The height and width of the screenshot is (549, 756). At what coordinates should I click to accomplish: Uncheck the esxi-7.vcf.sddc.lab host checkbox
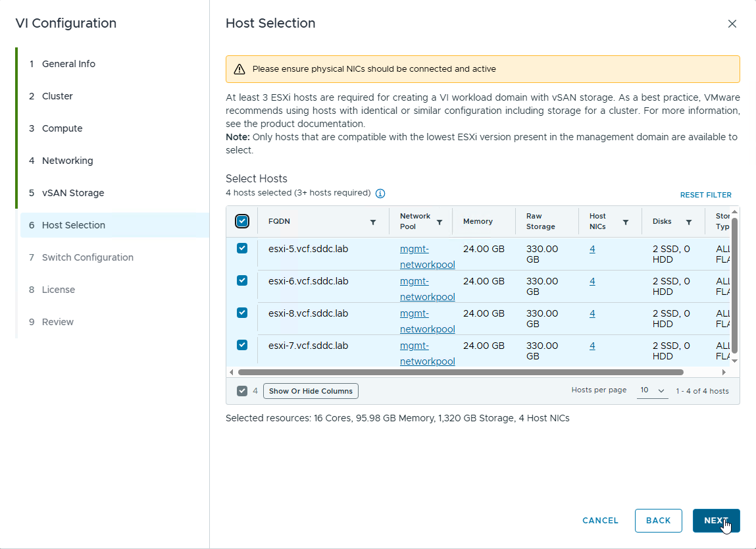[242, 346]
